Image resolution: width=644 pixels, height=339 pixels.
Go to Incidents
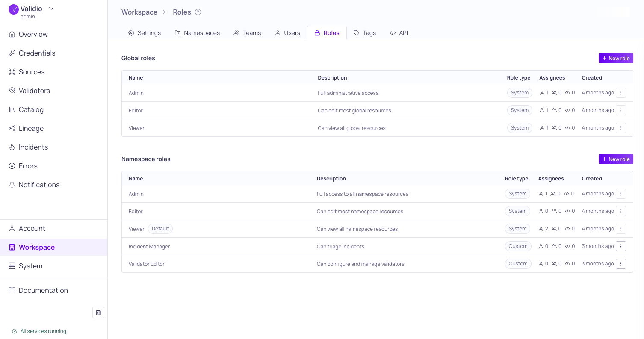coord(53,147)
